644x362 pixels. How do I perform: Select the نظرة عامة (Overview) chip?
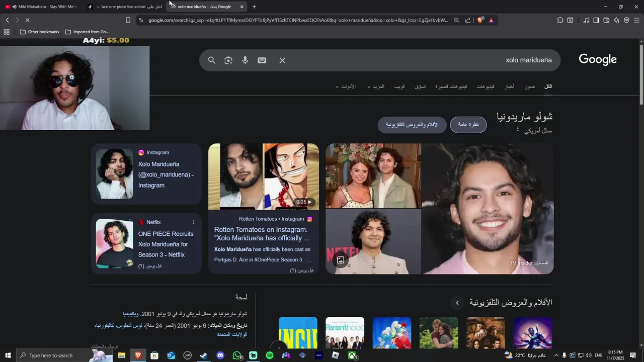pos(468,125)
